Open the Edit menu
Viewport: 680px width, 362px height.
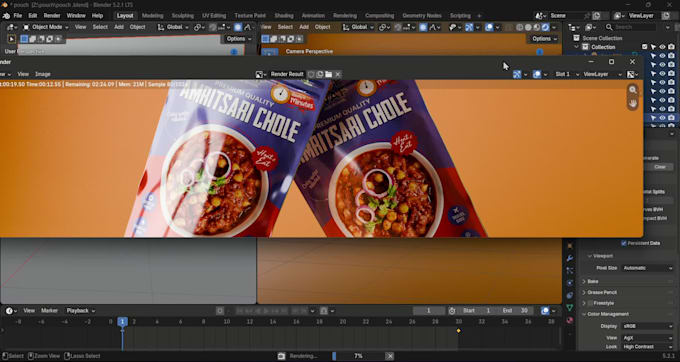point(33,16)
